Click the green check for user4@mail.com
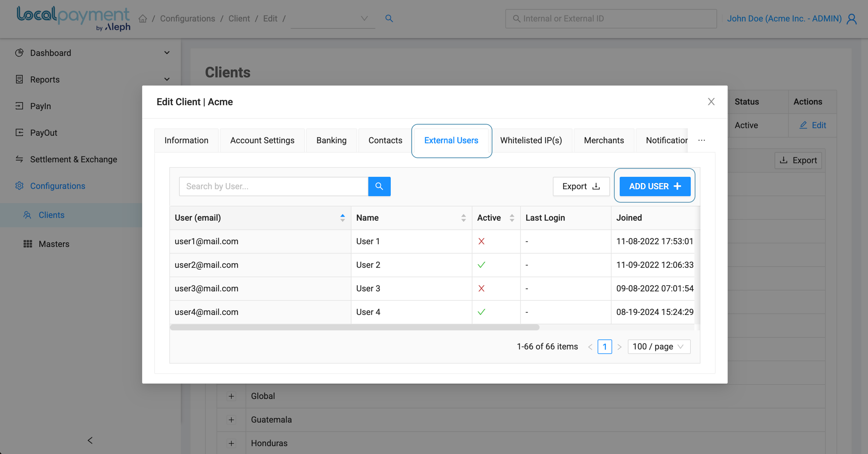The image size is (868, 454). (481, 312)
